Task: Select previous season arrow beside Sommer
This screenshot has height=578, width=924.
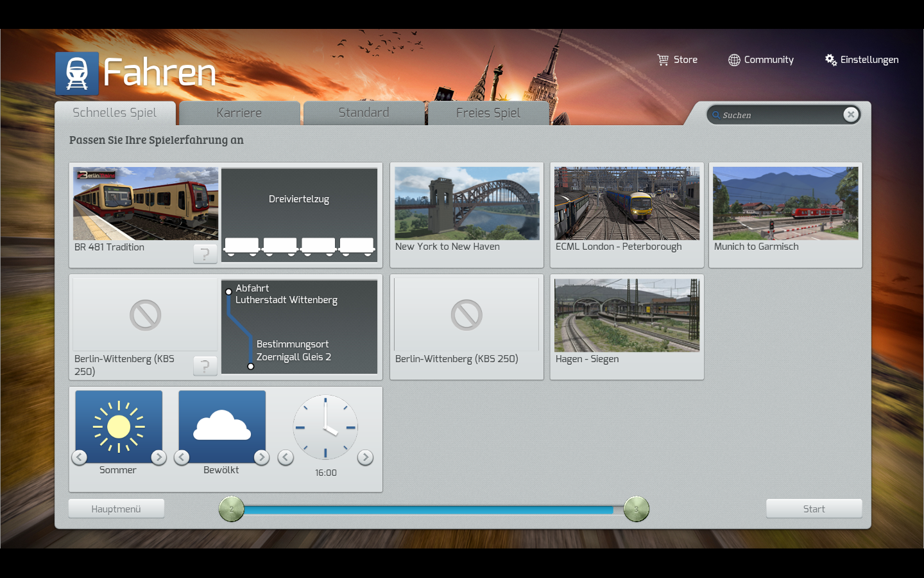Action: [79, 457]
